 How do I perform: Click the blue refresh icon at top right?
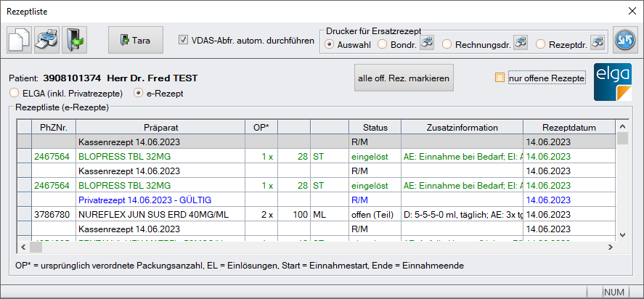click(624, 40)
